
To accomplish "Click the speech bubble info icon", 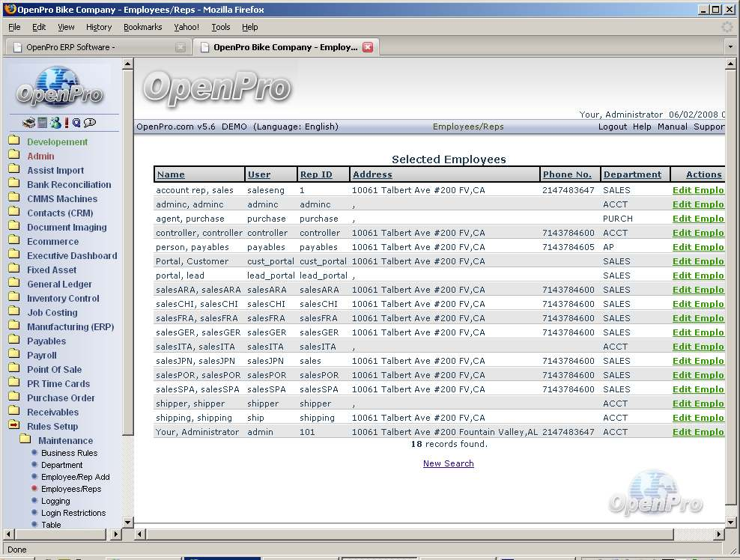I will (90, 123).
